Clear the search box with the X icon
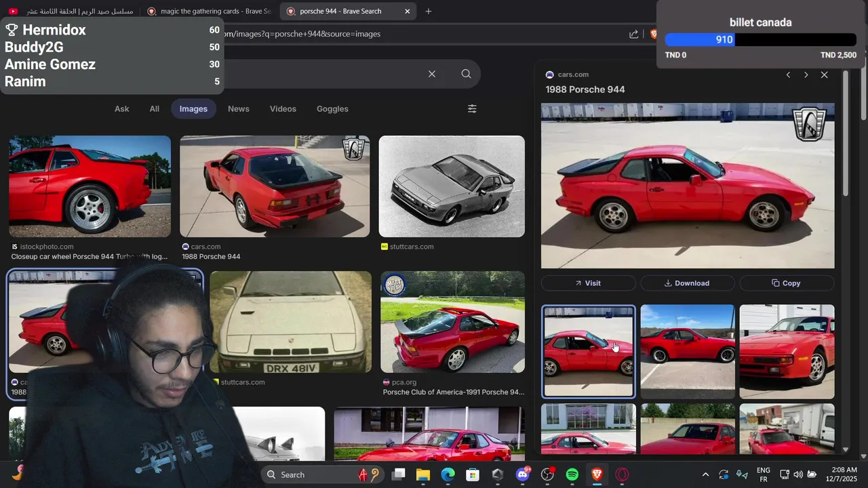Viewport: 868px width, 488px height. pyautogui.click(x=432, y=74)
